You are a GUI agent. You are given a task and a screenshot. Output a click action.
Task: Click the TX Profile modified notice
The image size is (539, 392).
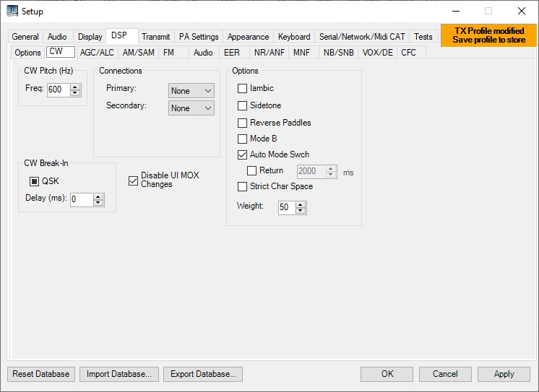click(488, 35)
